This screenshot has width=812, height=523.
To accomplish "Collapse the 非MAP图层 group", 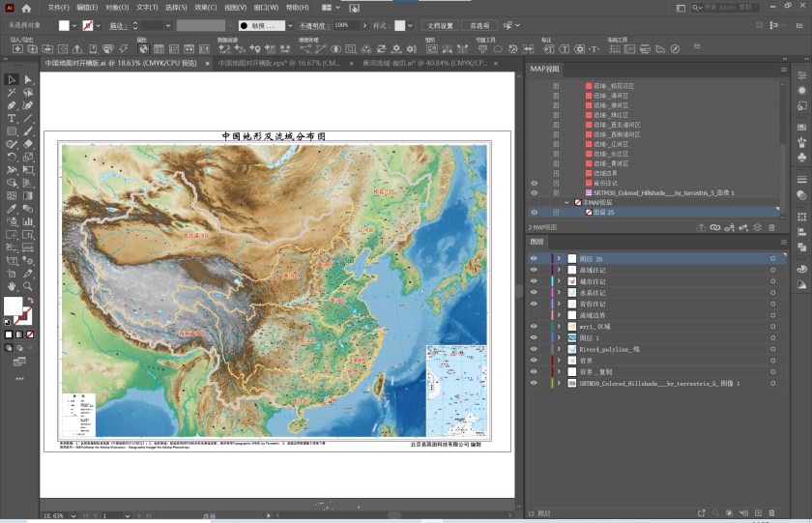I will pyautogui.click(x=568, y=202).
